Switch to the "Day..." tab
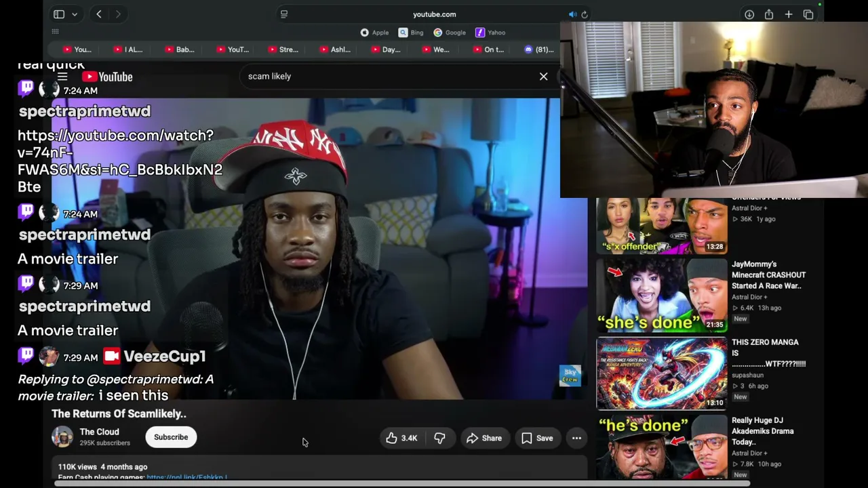Viewport: 868px width, 488px height. (386, 49)
